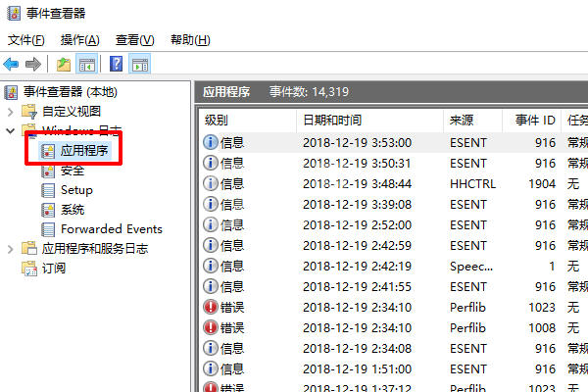Click the up-one-level folder icon
This screenshot has width=588, height=392.
[x=64, y=64]
